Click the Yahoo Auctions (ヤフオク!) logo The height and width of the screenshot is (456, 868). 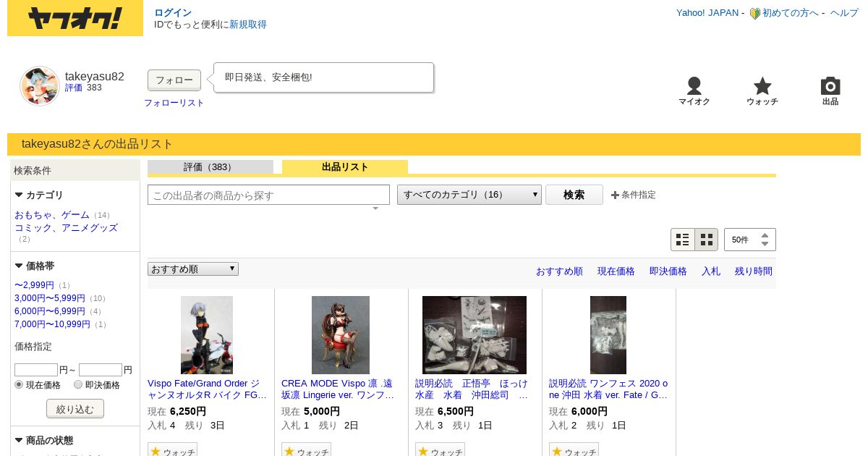75,18
